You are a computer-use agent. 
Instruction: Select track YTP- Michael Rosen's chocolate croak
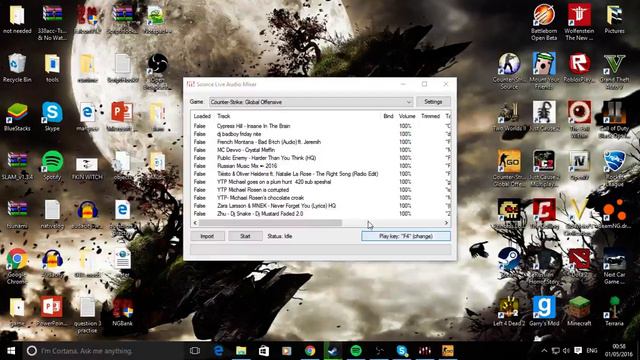pos(260,198)
